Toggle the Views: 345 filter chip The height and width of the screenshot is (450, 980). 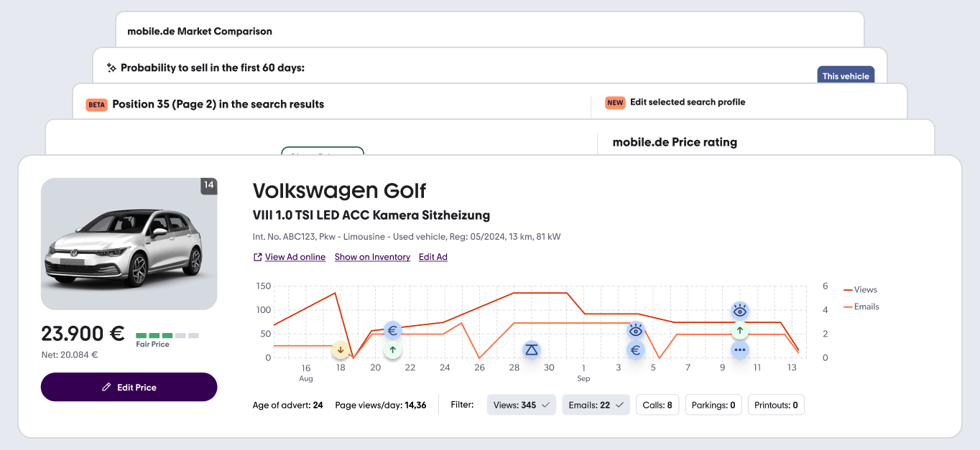click(522, 405)
